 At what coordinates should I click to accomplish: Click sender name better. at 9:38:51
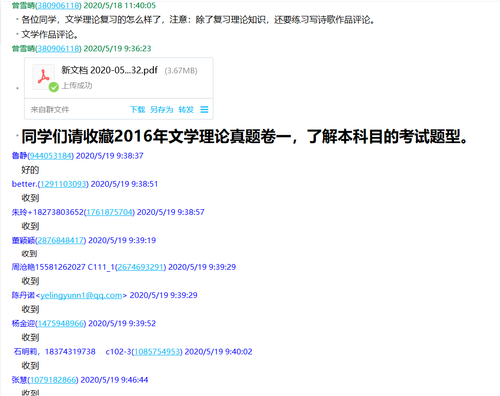pyautogui.click(x=24, y=184)
